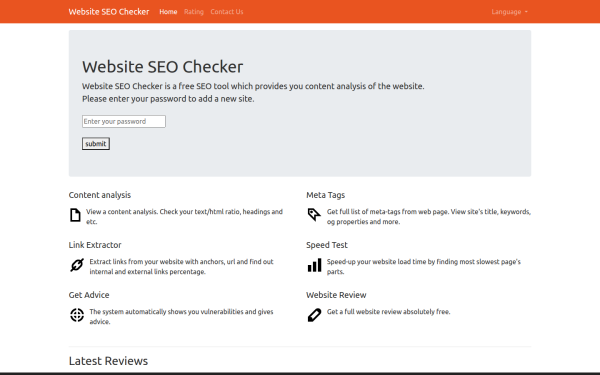This screenshot has height=375, width=600.
Task: Open the Contact Us page
Action: point(227,12)
